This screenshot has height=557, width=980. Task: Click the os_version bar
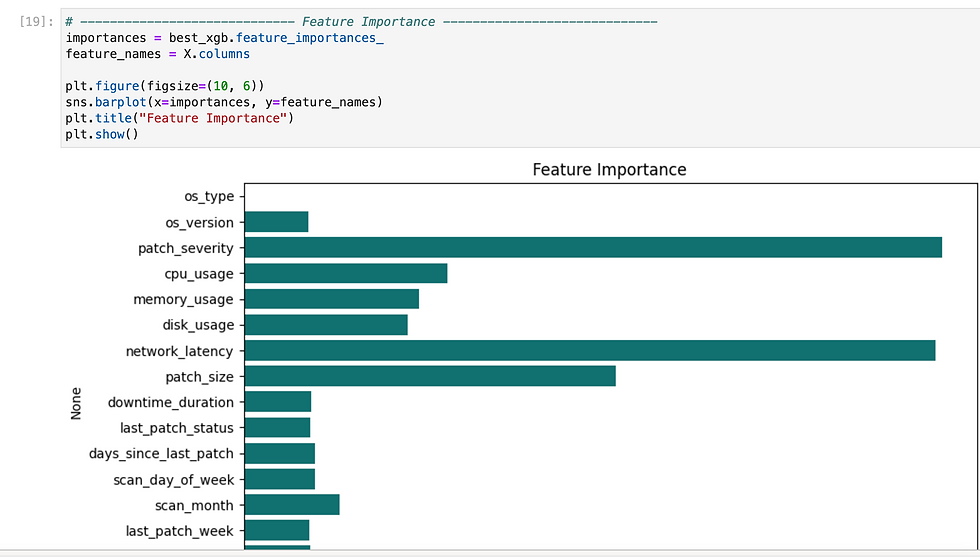click(276, 222)
